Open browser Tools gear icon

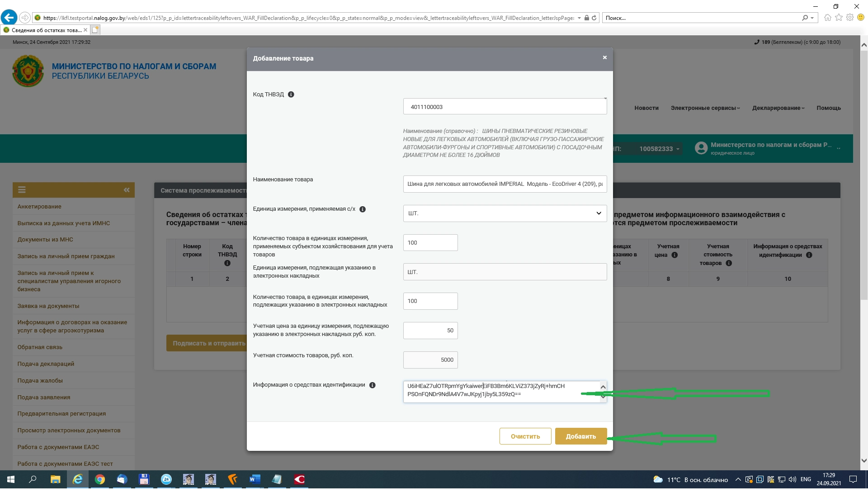pos(850,18)
